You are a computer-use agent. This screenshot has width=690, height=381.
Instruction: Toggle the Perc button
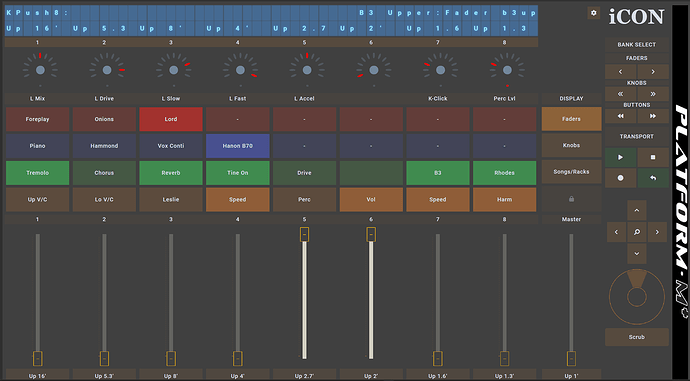(305, 200)
